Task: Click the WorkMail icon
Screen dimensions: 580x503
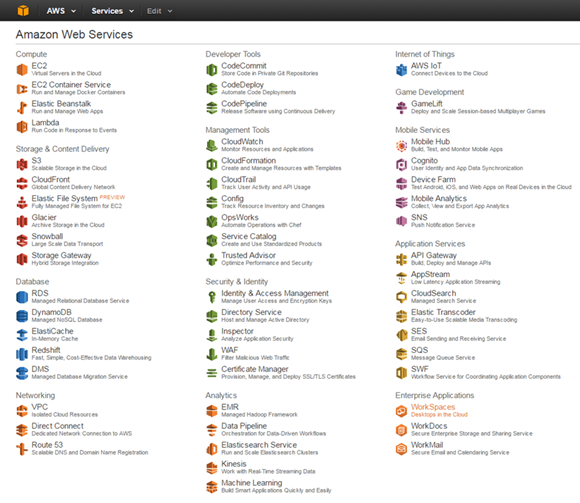Action: [x=402, y=449]
